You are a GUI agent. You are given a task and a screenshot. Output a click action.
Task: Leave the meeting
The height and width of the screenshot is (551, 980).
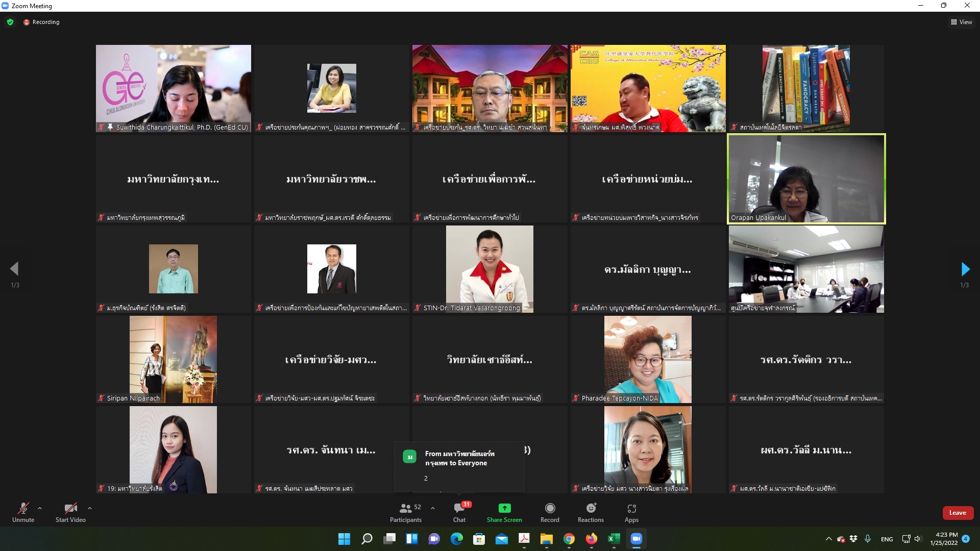coord(958,513)
